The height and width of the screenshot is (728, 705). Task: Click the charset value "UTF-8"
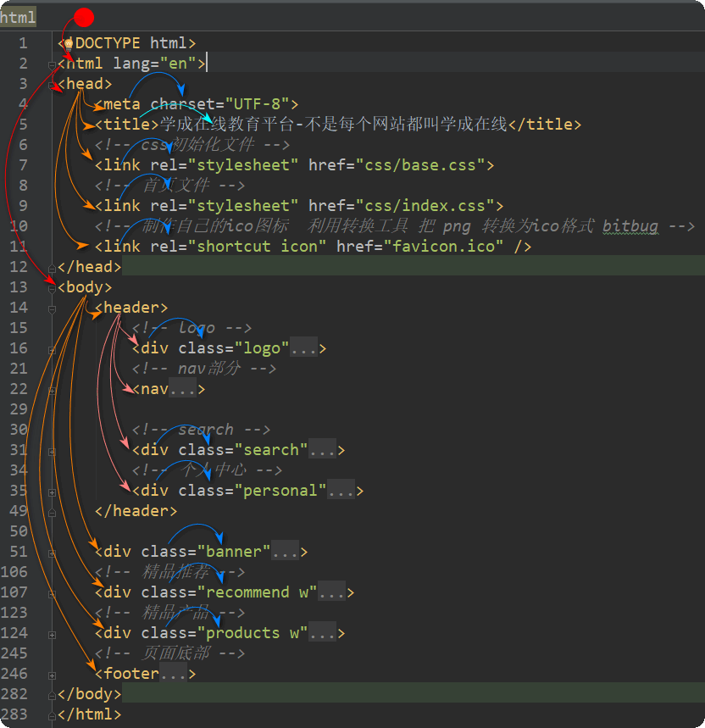point(257,104)
